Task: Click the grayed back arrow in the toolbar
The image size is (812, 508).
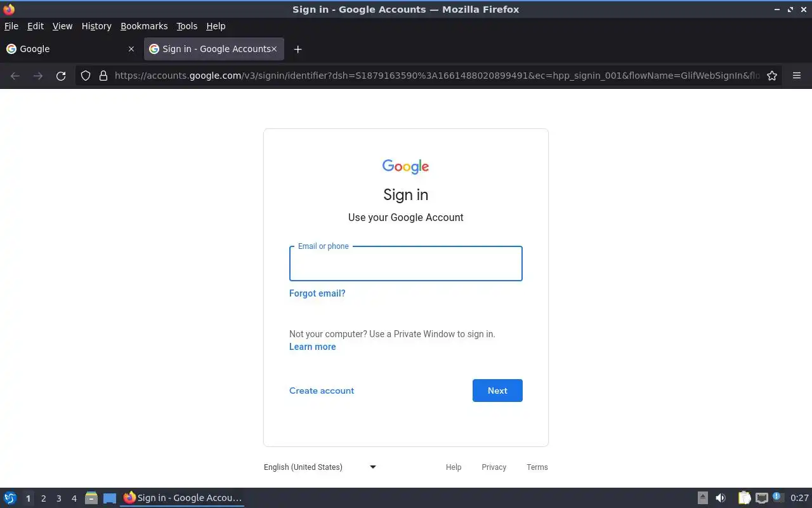Action: 15,76
